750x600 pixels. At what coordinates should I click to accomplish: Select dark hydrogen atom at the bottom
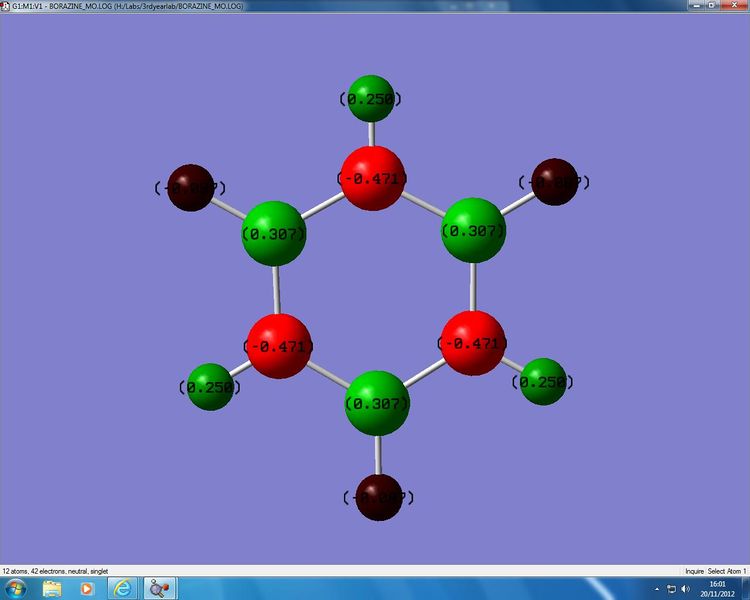(x=379, y=498)
